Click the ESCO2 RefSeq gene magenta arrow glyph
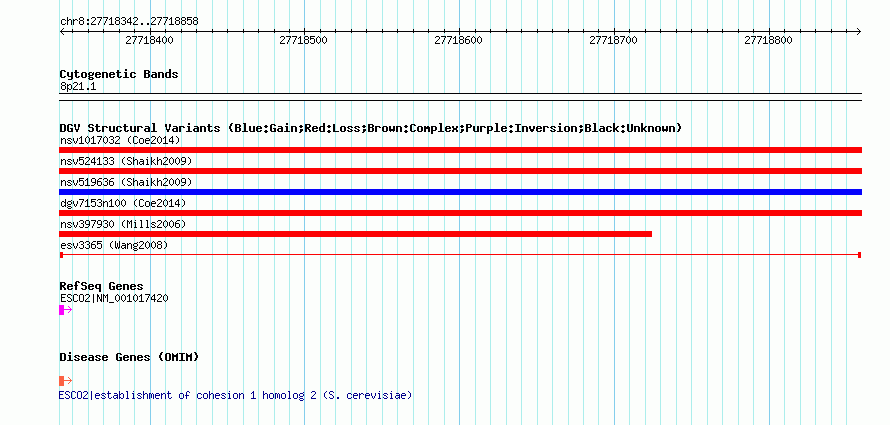890x425 pixels. coord(65,310)
